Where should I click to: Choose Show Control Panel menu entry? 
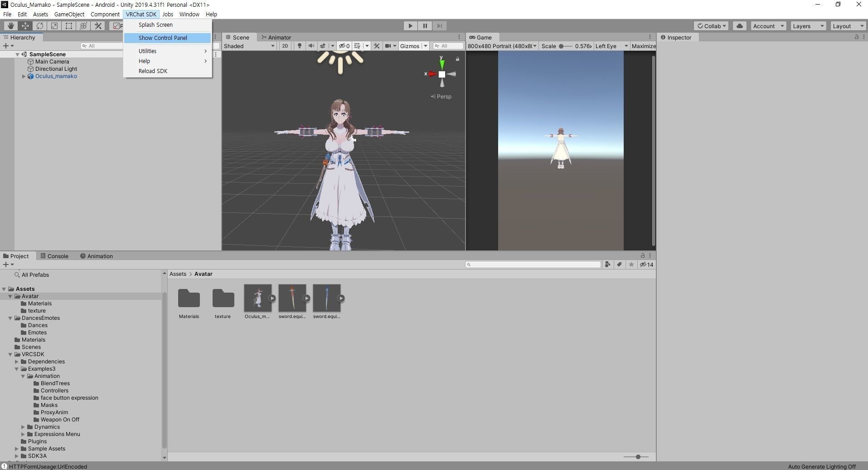[167, 38]
